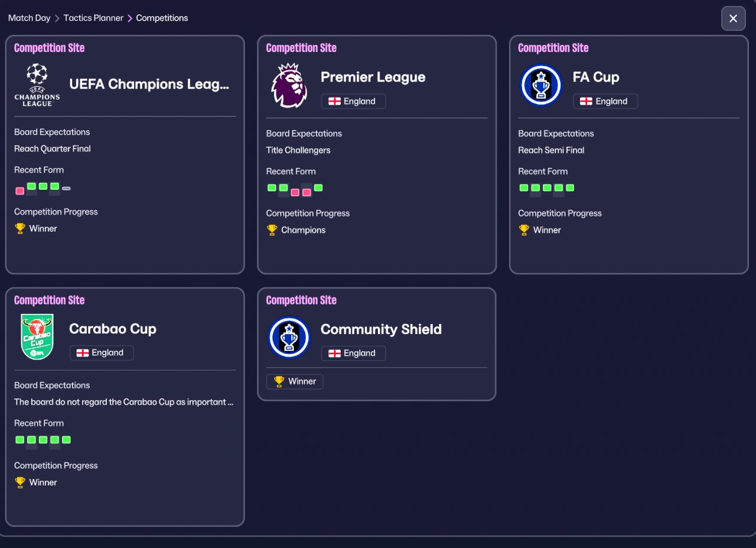The width and height of the screenshot is (756, 548).
Task: Click 'Winner' text in FA Cup progress
Action: pos(547,230)
